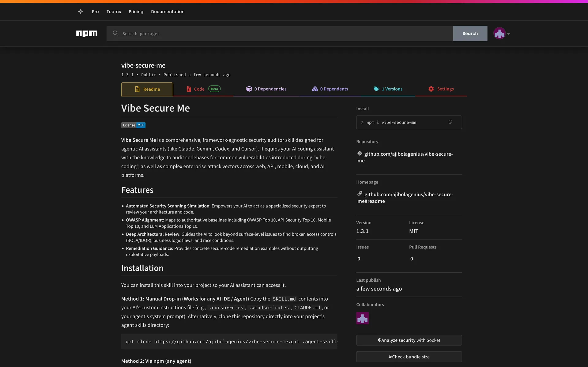Click the Features heading
Image resolution: width=588 pixels, height=367 pixels.
tap(137, 190)
